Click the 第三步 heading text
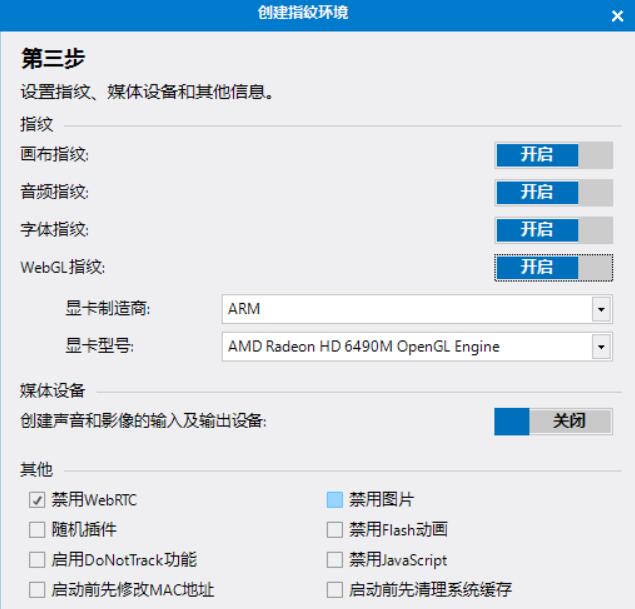The width and height of the screenshot is (635, 609). pos(53,58)
